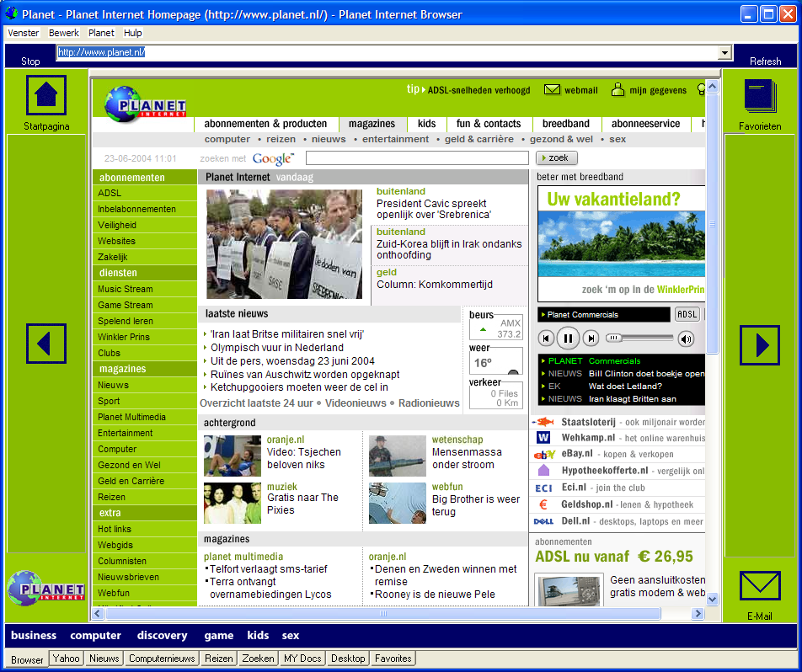Switch to the Computernieuws tab
Image resolution: width=802 pixels, height=672 pixels.
click(162, 659)
